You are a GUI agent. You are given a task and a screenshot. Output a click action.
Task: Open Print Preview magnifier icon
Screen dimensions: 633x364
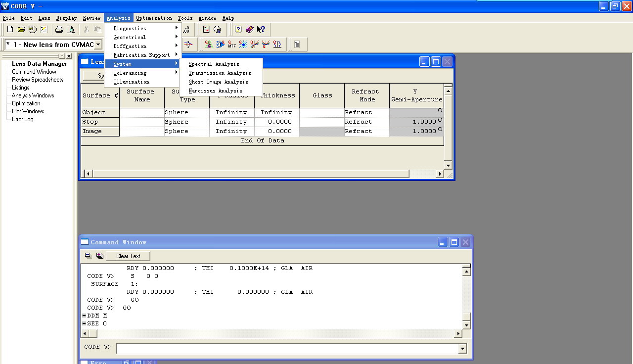pos(71,30)
